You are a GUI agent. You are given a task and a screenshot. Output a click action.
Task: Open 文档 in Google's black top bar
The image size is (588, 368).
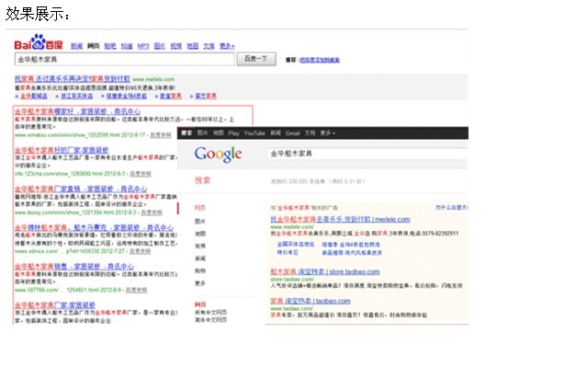tap(310, 132)
